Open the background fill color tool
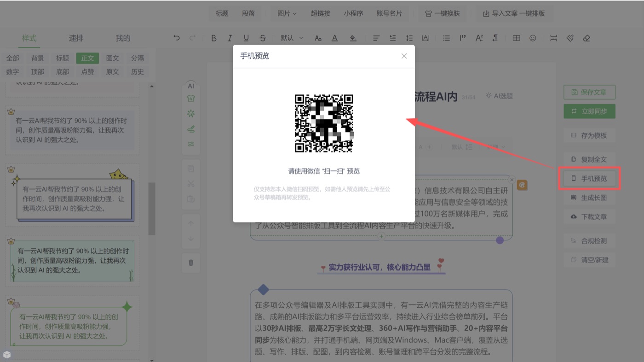Screen dimensions: 644x362 click(x=353, y=38)
